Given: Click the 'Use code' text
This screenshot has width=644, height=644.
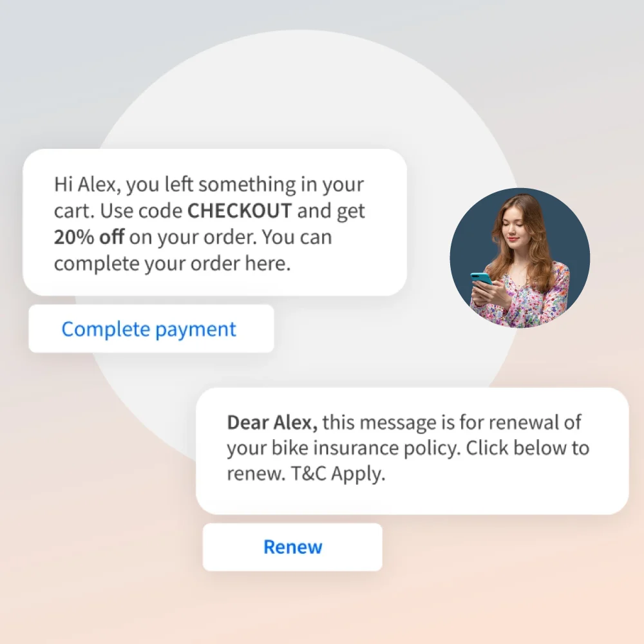Looking at the screenshot, I should 141,211.
